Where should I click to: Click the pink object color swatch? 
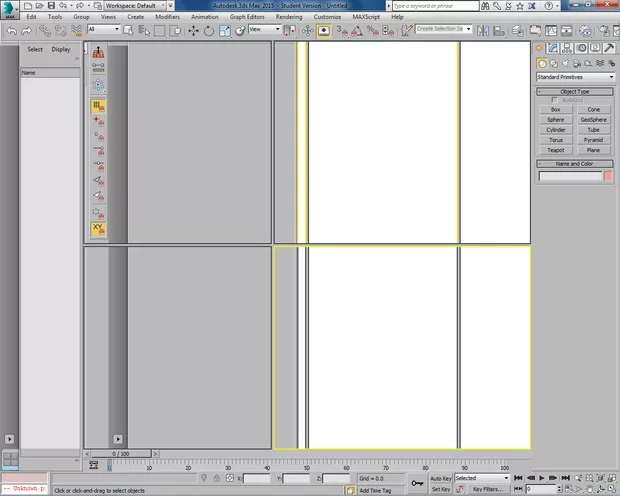[608, 176]
